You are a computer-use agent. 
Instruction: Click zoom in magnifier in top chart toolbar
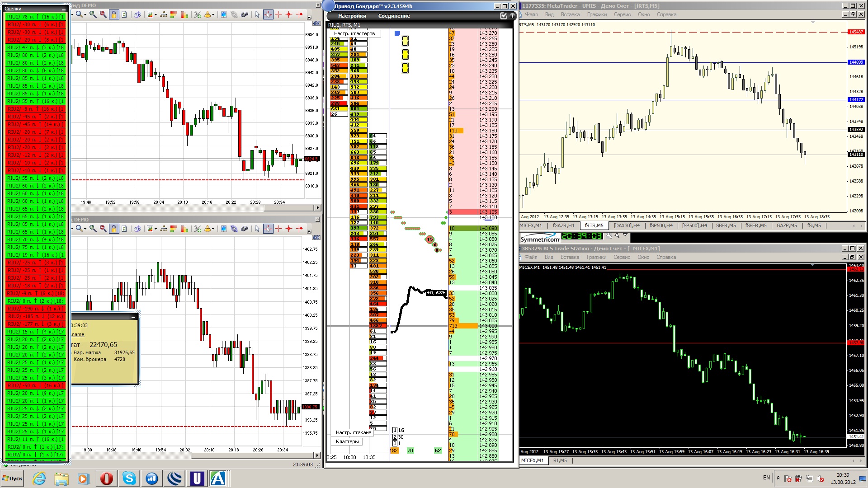(x=93, y=14)
